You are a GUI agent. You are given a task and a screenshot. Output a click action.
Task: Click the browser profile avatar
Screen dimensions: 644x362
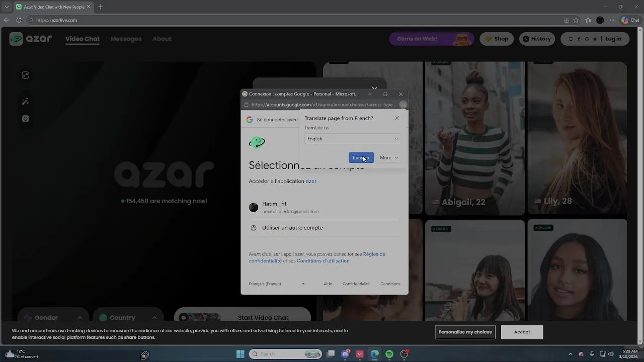[x=600, y=20]
